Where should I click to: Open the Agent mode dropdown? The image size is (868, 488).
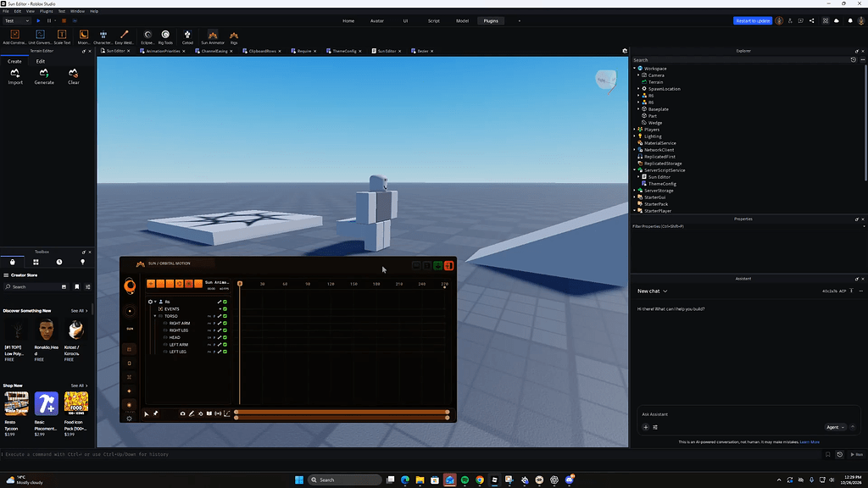point(835,427)
